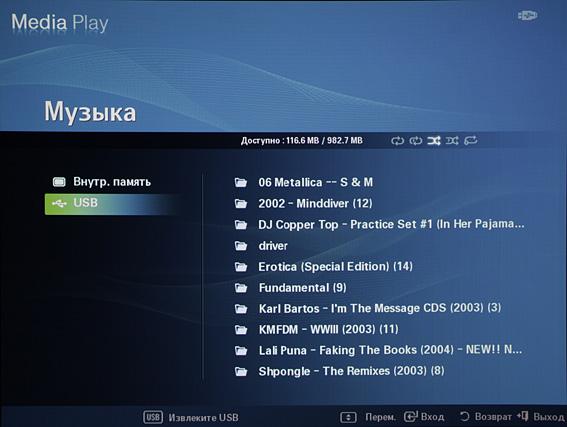Open 'Erotica (Special Edition) (14)' name
The width and height of the screenshot is (567, 427).
[335, 267]
